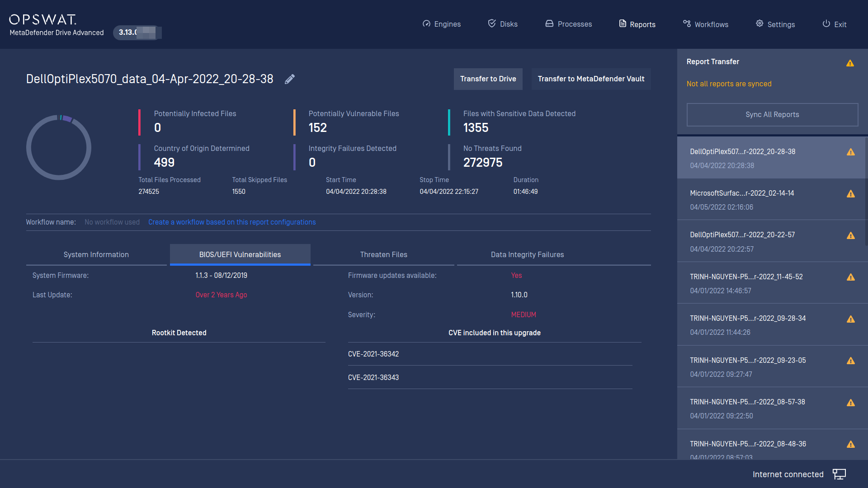Switch to System Information tab
868x488 pixels.
click(96, 254)
